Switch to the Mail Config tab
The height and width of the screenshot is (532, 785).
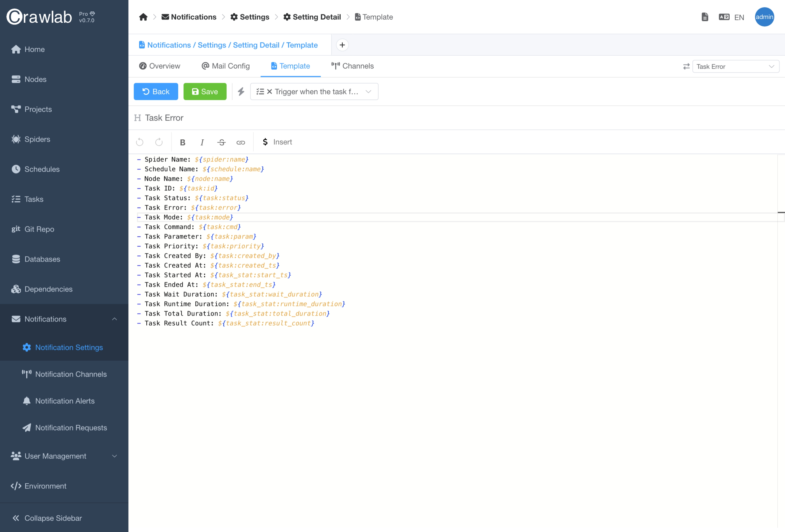(226, 66)
